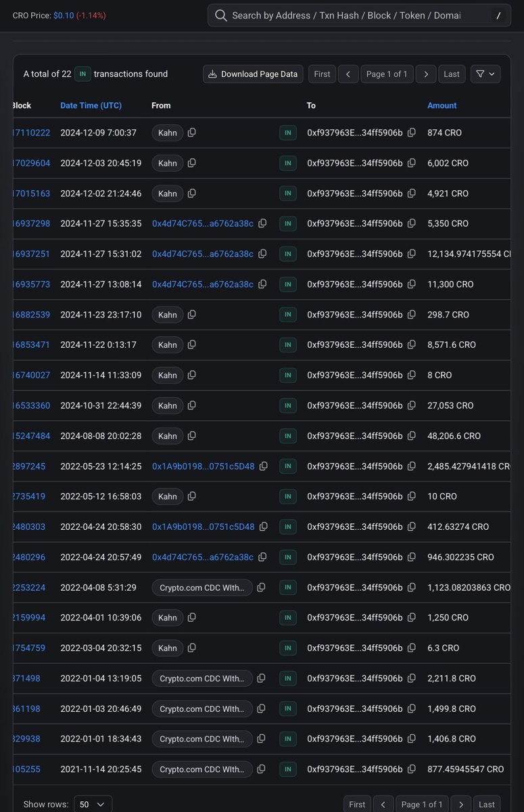
Task: Go to next page using bottom chevron
Action: [x=461, y=804]
